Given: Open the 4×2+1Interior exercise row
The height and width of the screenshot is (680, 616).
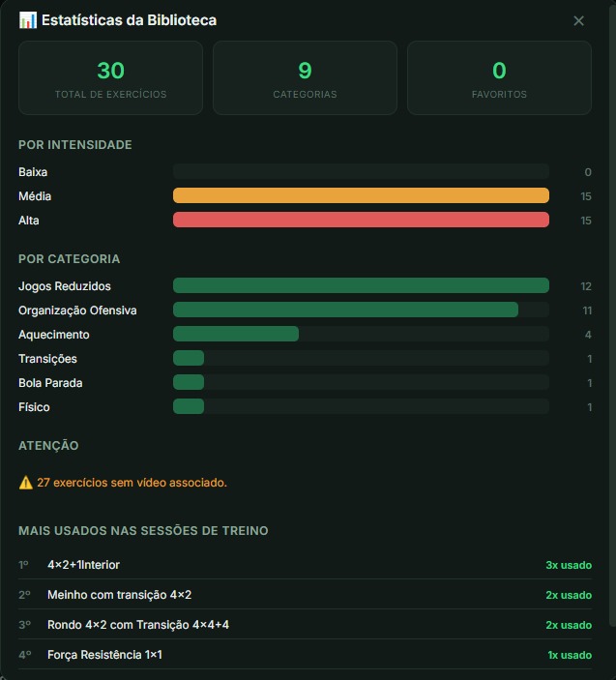Looking at the screenshot, I should coord(305,565).
